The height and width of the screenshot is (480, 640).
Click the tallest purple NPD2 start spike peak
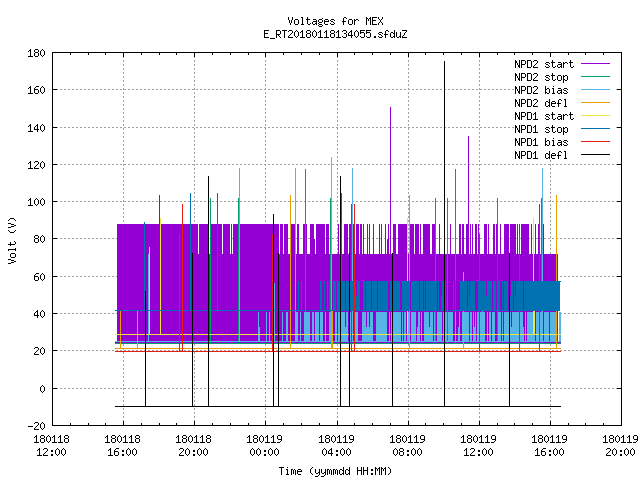[x=391, y=108]
